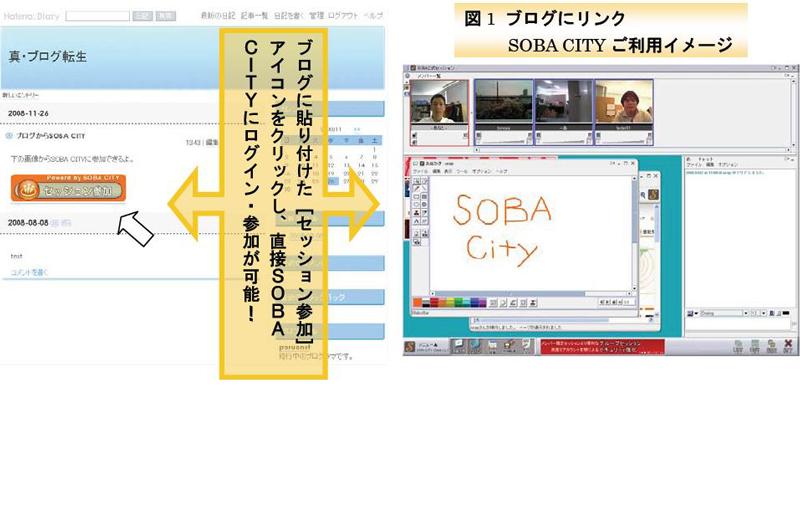Select the office corridor member video thumbnail
The width and height of the screenshot is (800, 512).
(564, 102)
